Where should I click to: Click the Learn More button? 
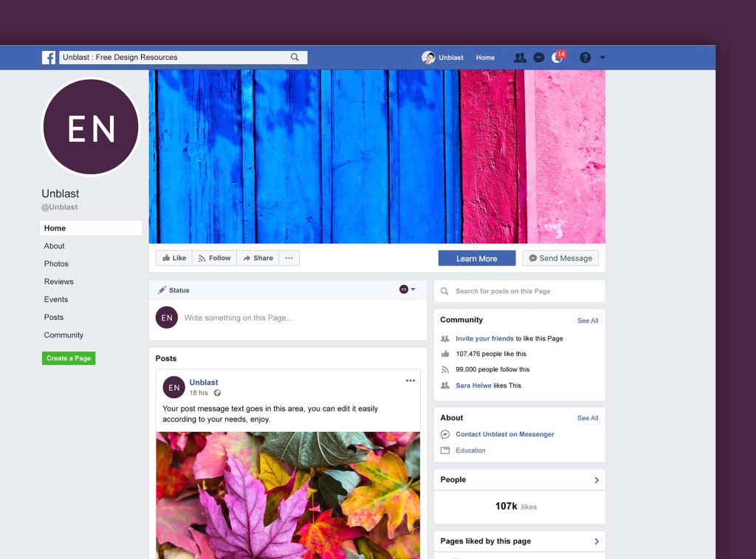[476, 258]
